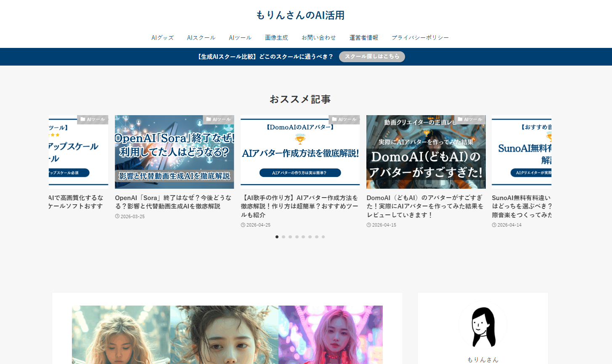Click the 【AI歌手の作り方】 article title
This screenshot has width=612, height=364.
[299, 206]
